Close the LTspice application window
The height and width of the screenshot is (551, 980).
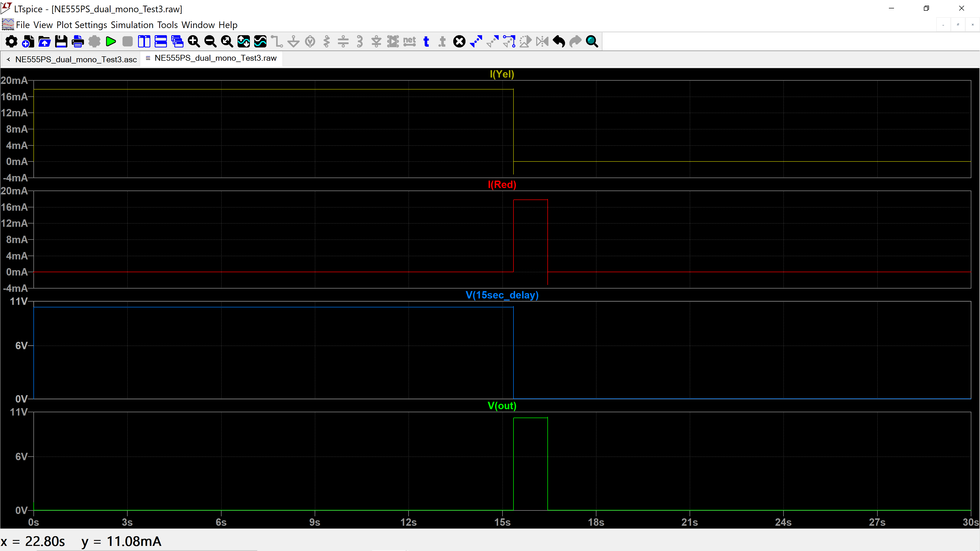pyautogui.click(x=961, y=8)
